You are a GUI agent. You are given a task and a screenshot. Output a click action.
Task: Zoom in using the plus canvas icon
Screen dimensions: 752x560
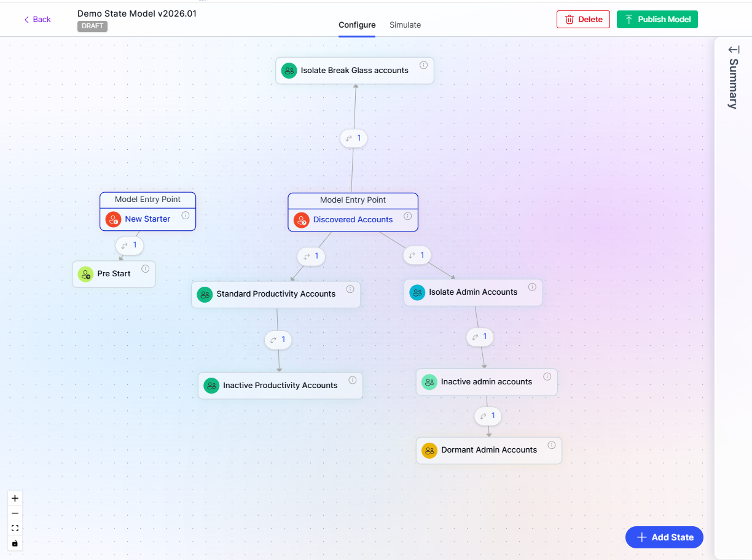[15, 498]
